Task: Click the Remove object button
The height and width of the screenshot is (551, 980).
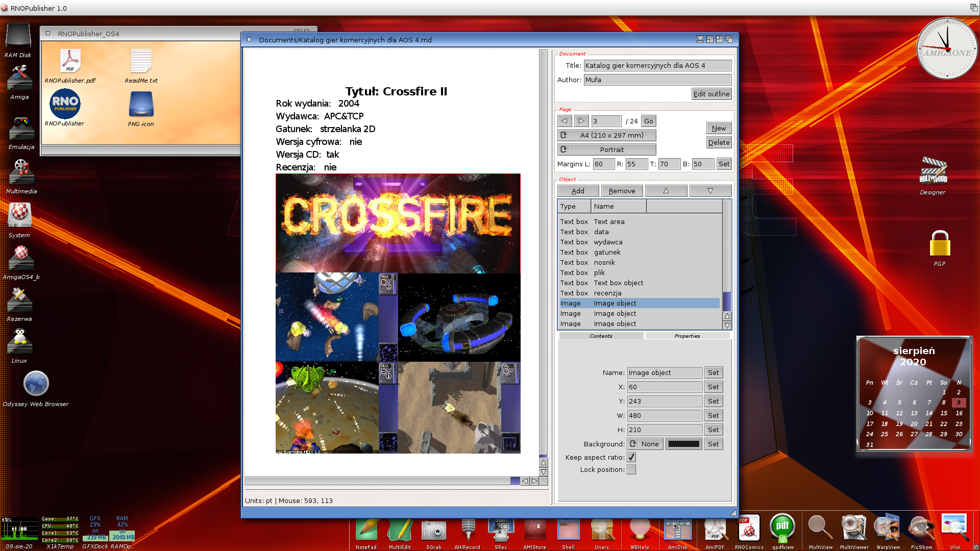Action: click(622, 191)
